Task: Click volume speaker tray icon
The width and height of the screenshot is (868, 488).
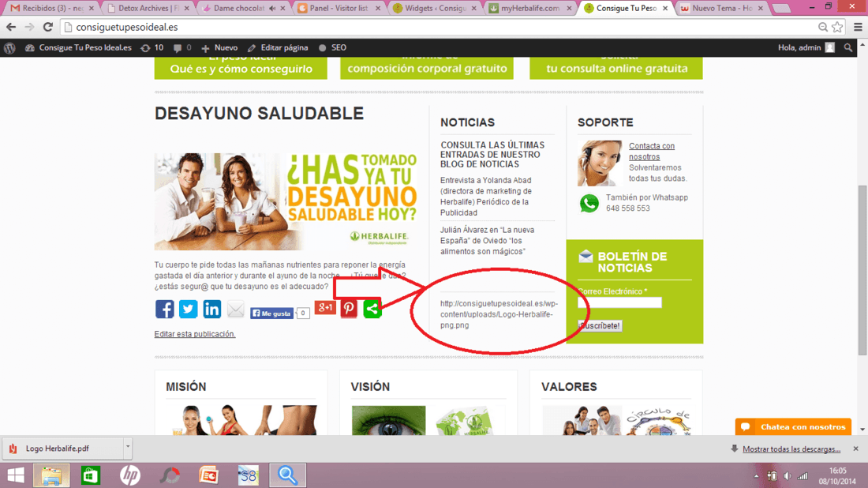Action: 788,476
